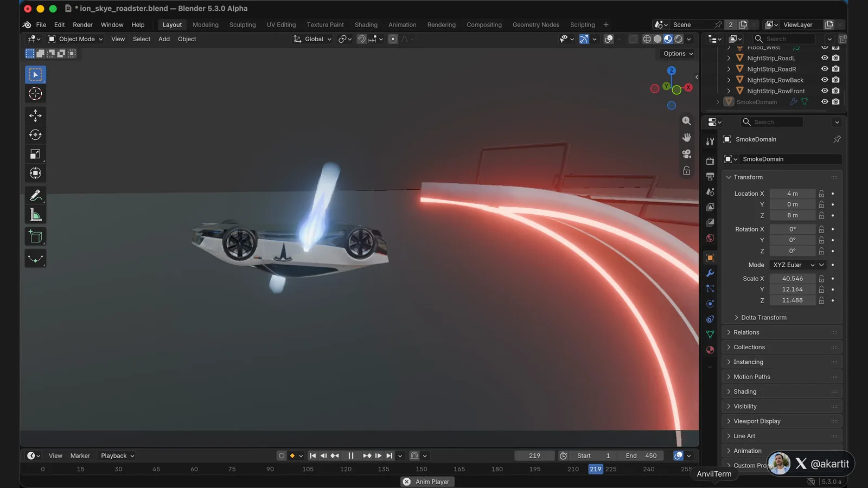This screenshot has width=868, height=488.
Task: Activate the Transform tool
Action: [35, 173]
